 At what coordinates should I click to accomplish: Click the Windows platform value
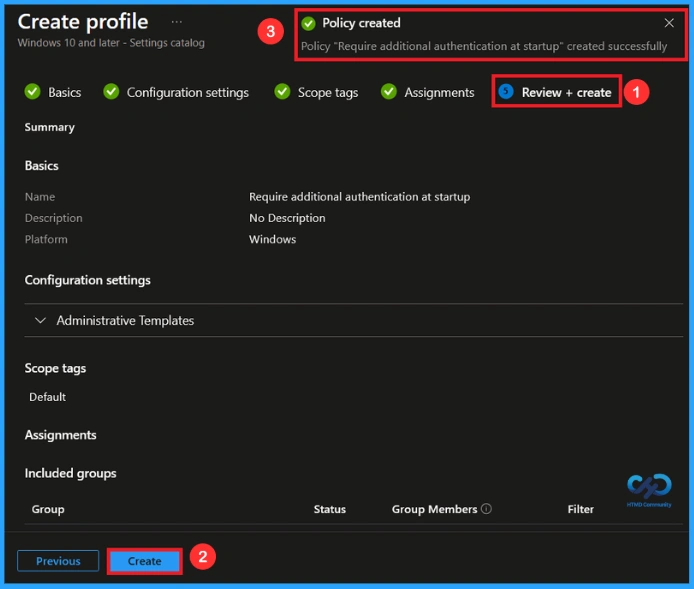[272, 239]
